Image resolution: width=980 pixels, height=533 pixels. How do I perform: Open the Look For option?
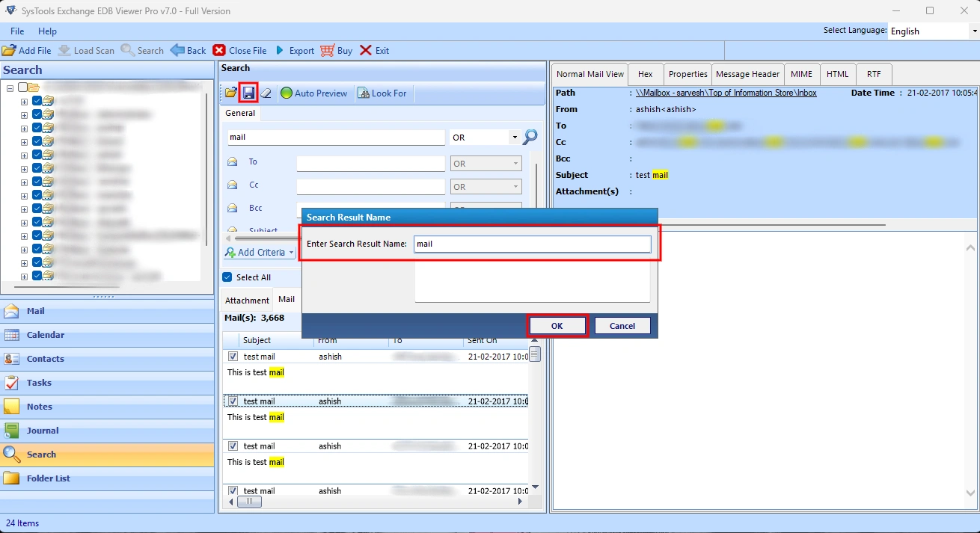click(x=382, y=93)
